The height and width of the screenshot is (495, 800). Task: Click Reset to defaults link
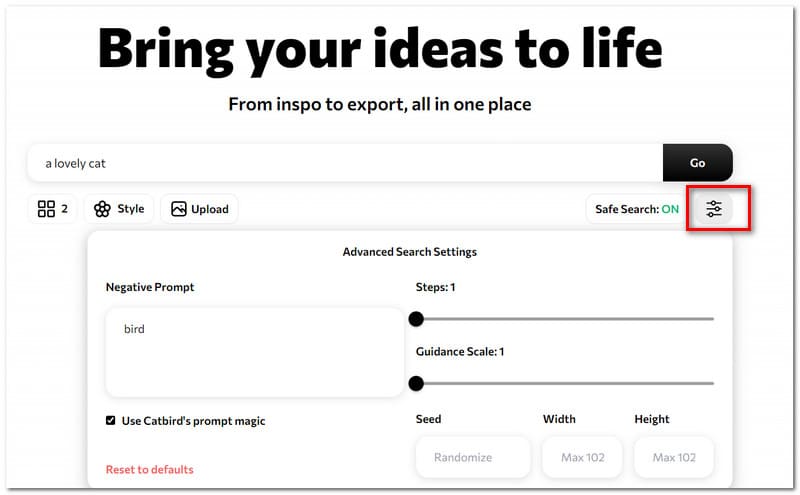(x=149, y=469)
